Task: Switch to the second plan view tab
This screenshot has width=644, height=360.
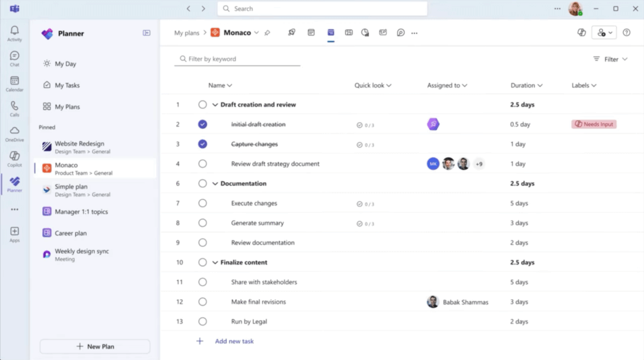Action: pyautogui.click(x=311, y=33)
